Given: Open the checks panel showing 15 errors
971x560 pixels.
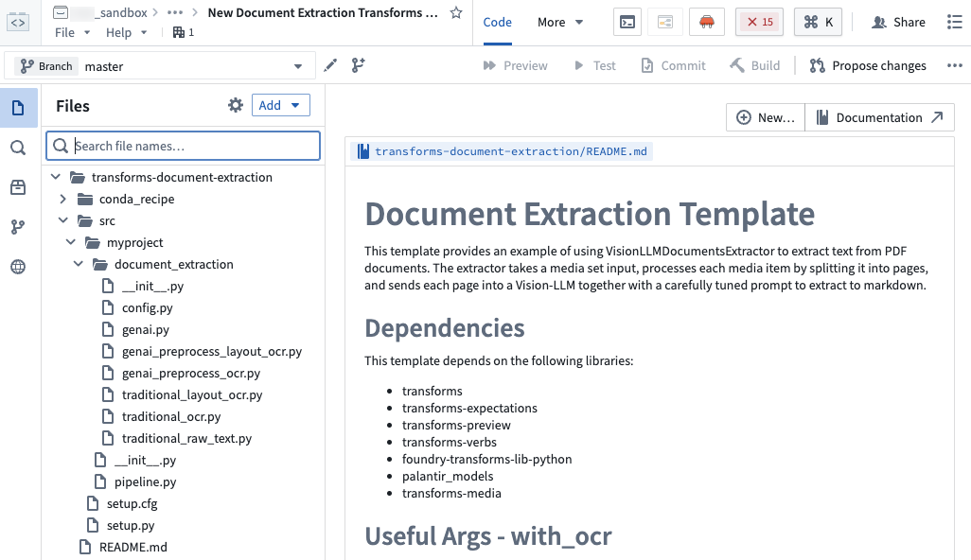Looking at the screenshot, I should [x=758, y=21].
